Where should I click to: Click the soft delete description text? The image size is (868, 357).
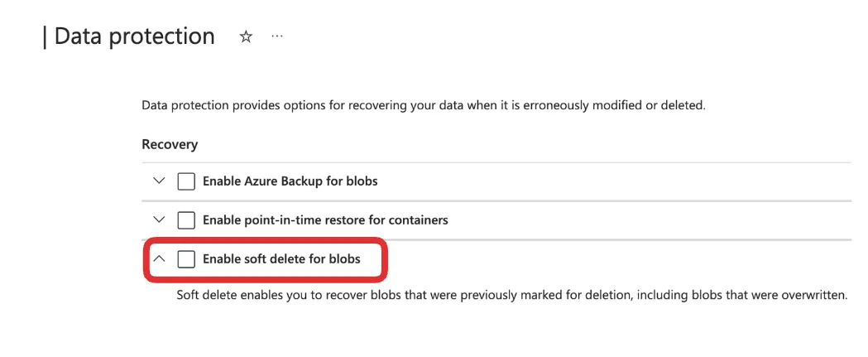(x=512, y=295)
